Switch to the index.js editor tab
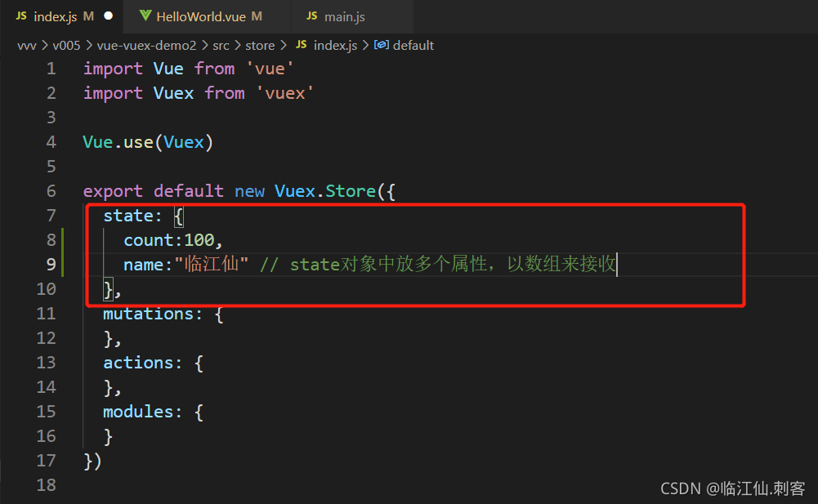This screenshot has width=818, height=504. (61, 16)
